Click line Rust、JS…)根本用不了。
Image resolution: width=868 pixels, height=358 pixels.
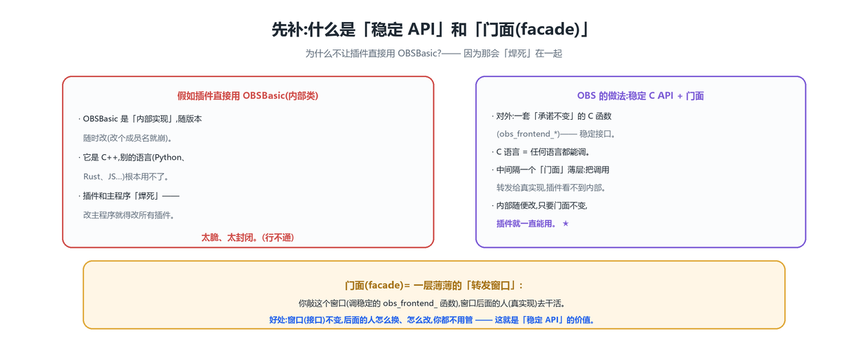pyautogui.click(x=126, y=176)
